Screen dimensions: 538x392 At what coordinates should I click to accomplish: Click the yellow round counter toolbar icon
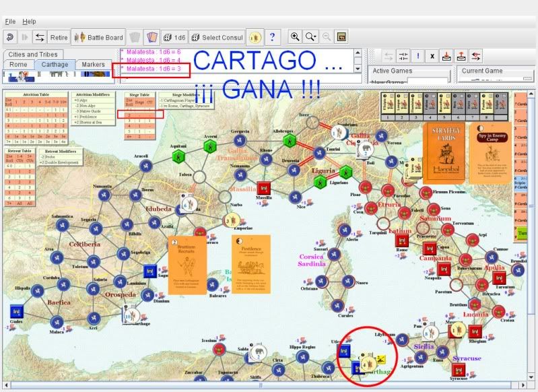[255, 37]
